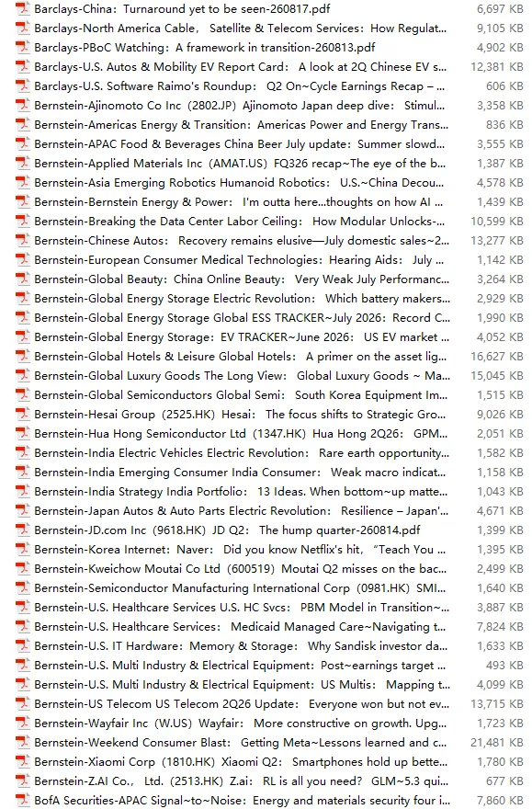Click PDF icon of Bernstein-Breaking the Data Center file
Image resolution: width=532 pixels, height=809 pixels.
point(23,221)
